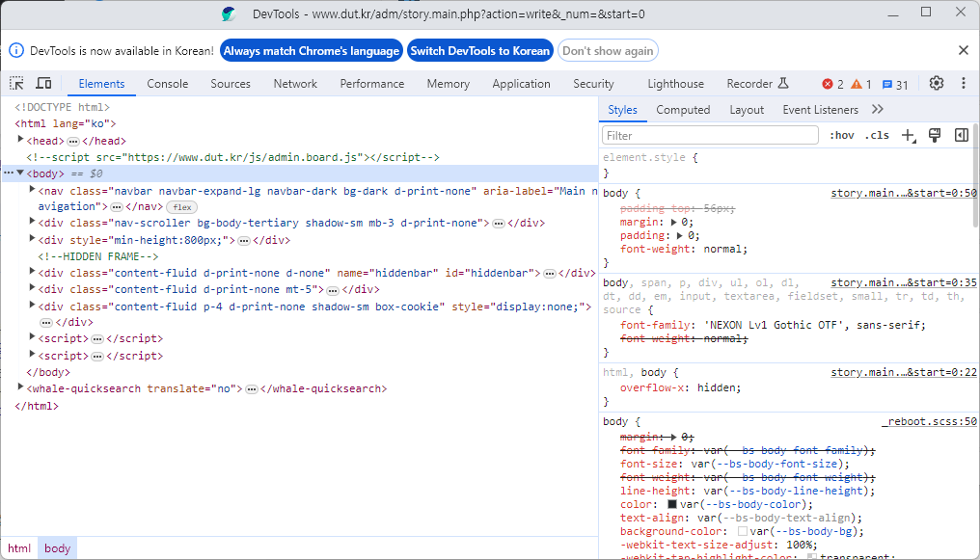980x560 pixels.
Task: Open the Application tab
Action: click(521, 84)
